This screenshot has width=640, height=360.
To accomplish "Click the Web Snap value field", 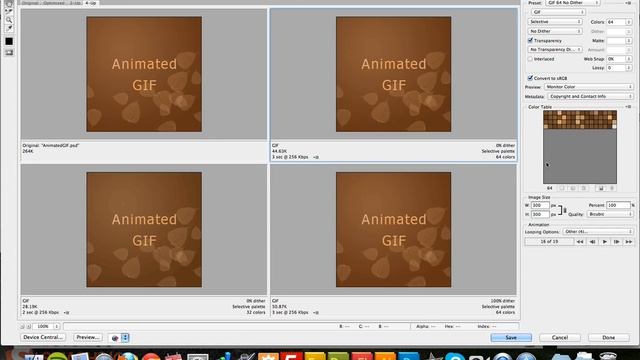I will point(616,59).
